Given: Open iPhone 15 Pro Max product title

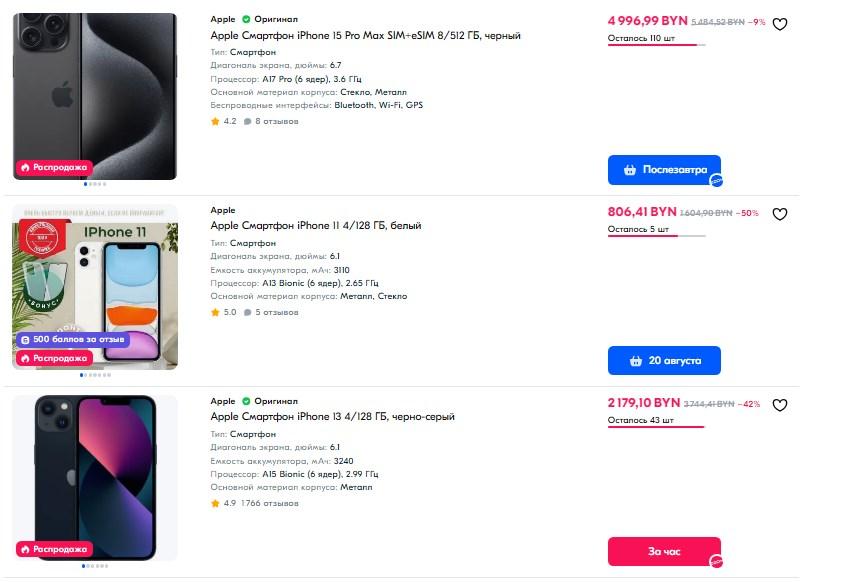Looking at the screenshot, I should 365,35.
